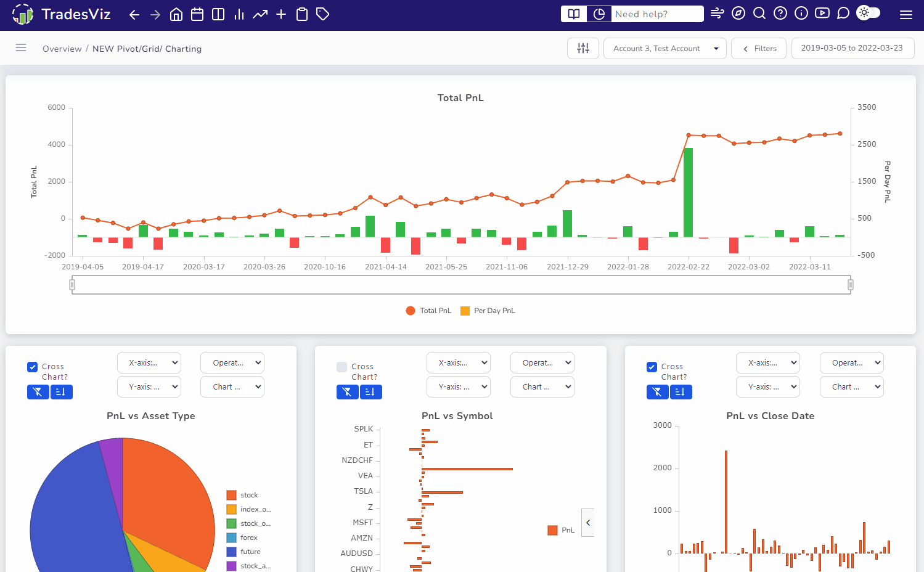Open Chart type dropdown in Symbol panel
Image resolution: width=924 pixels, height=572 pixels.
pos(542,387)
